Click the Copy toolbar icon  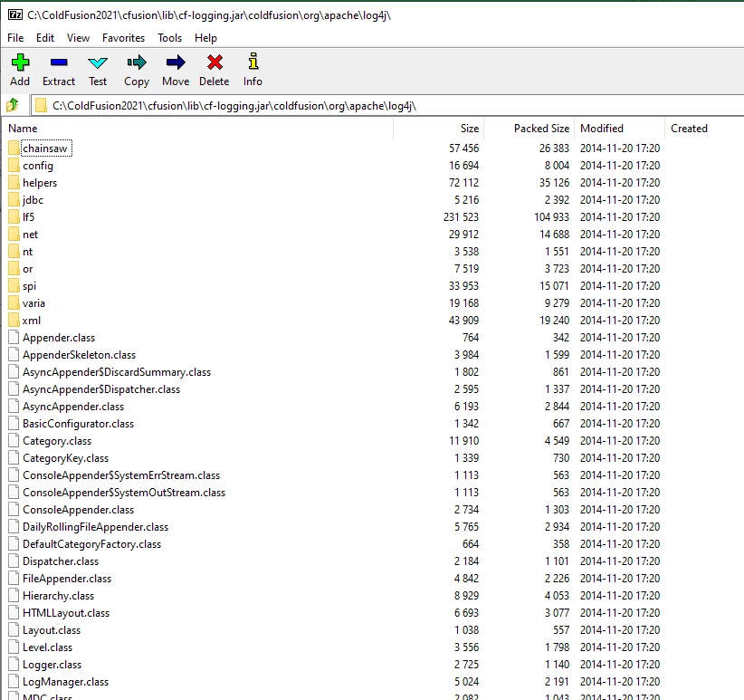[x=137, y=62]
